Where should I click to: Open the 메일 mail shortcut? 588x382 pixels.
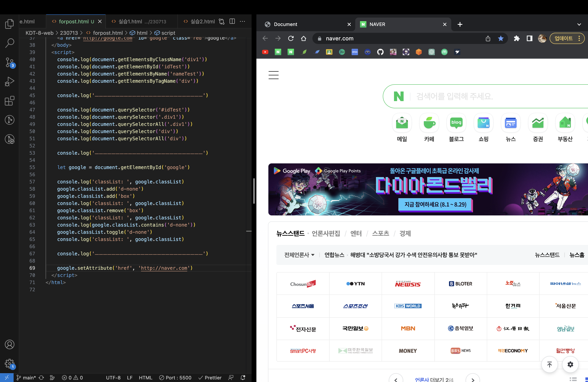pos(402,128)
